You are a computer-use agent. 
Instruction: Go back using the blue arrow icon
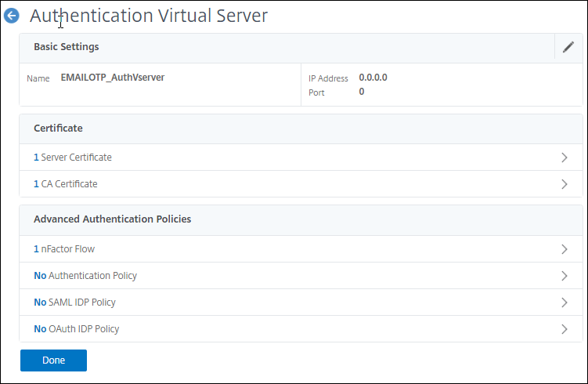(x=12, y=16)
